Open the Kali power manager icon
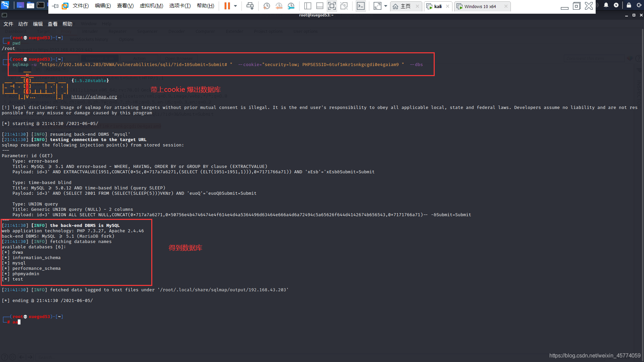 (616, 5)
